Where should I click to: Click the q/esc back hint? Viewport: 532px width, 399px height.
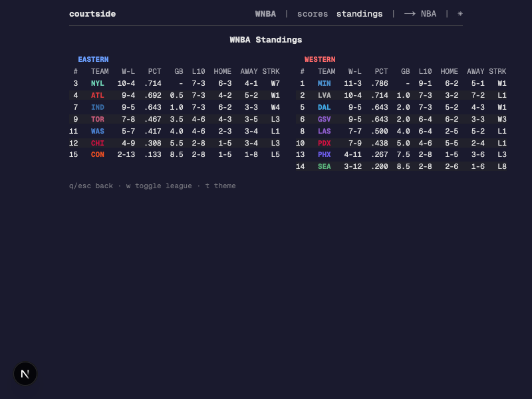point(91,186)
